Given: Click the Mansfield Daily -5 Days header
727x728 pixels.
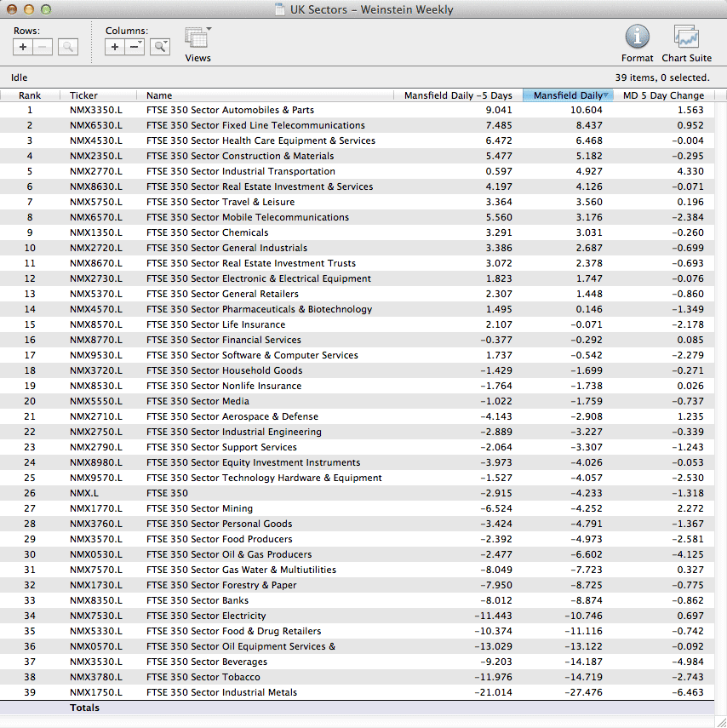Looking at the screenshot, I should tap(458, 95).
